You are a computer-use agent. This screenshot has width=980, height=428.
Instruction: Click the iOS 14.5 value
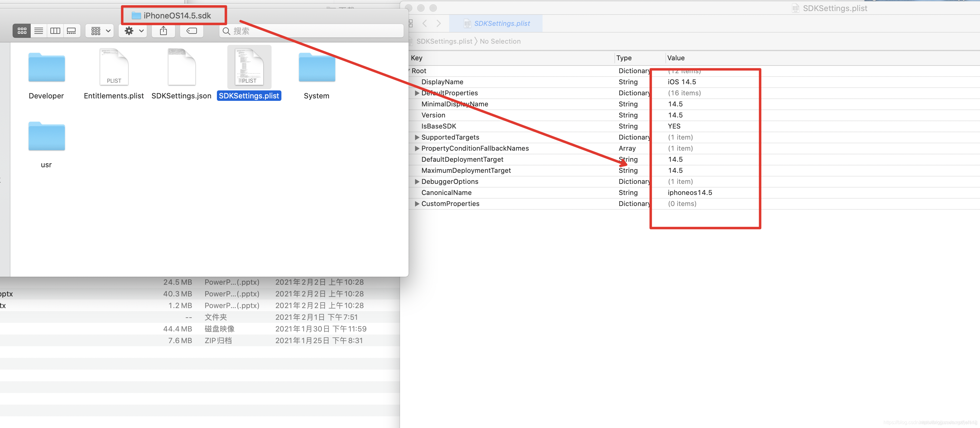tap(682, 82)
